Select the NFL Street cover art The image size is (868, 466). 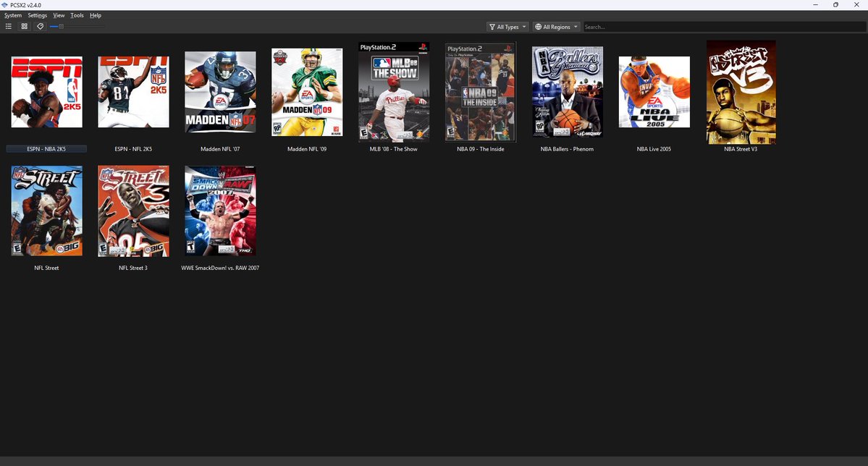coord(46,211)
